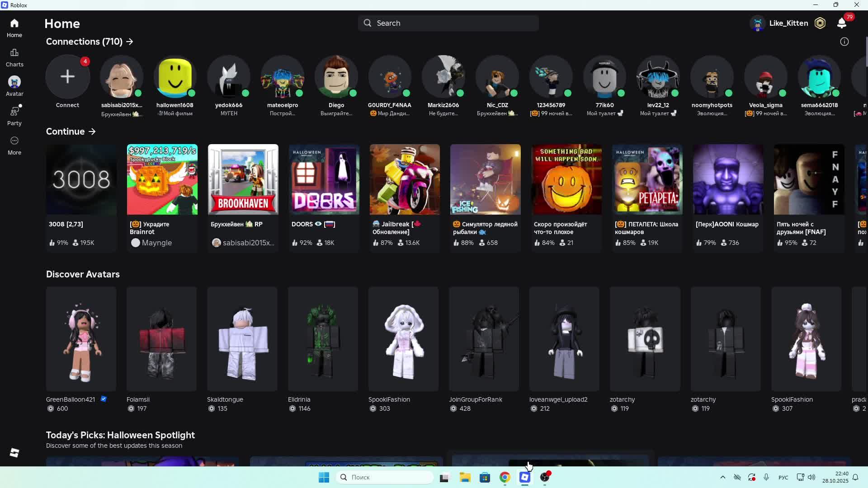Screen dimensions: 868x488
Task: Click the Robux balance icon
Action: (x=820, y=23)
